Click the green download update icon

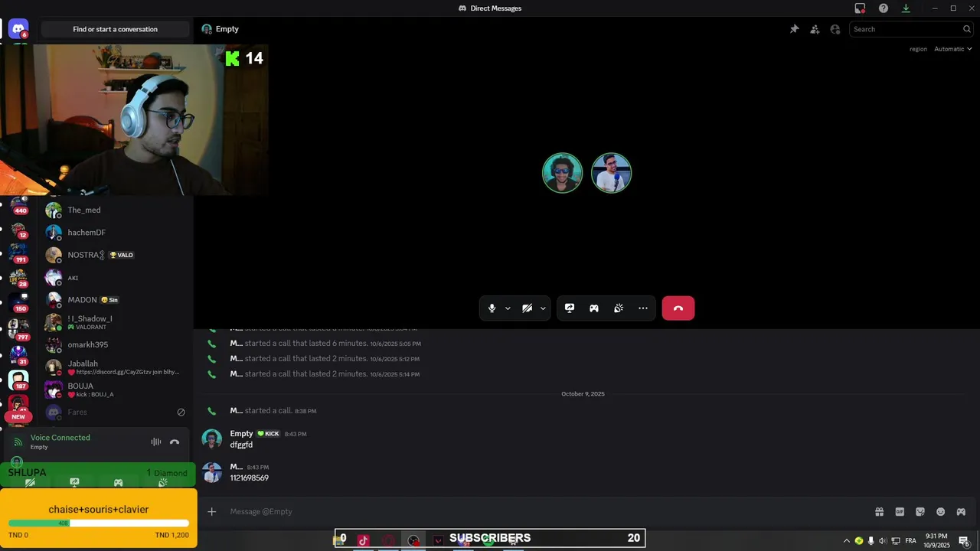[906, 8]
